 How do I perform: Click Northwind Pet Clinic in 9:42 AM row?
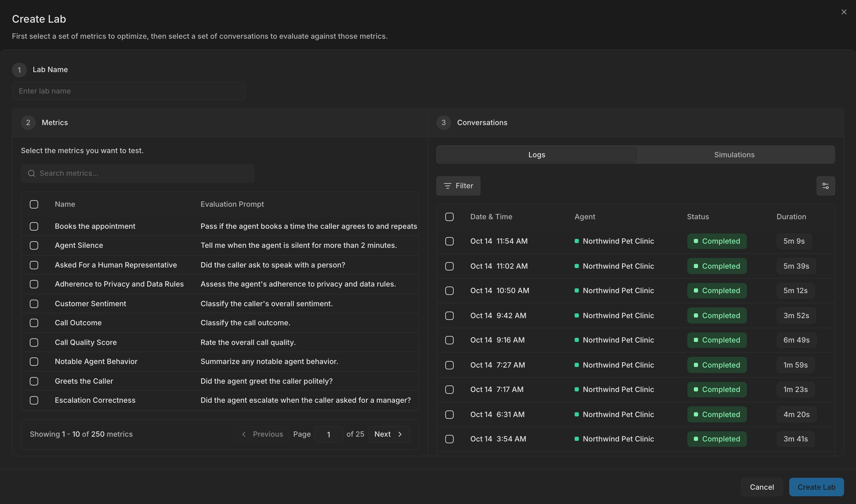[x=618, y=315]
